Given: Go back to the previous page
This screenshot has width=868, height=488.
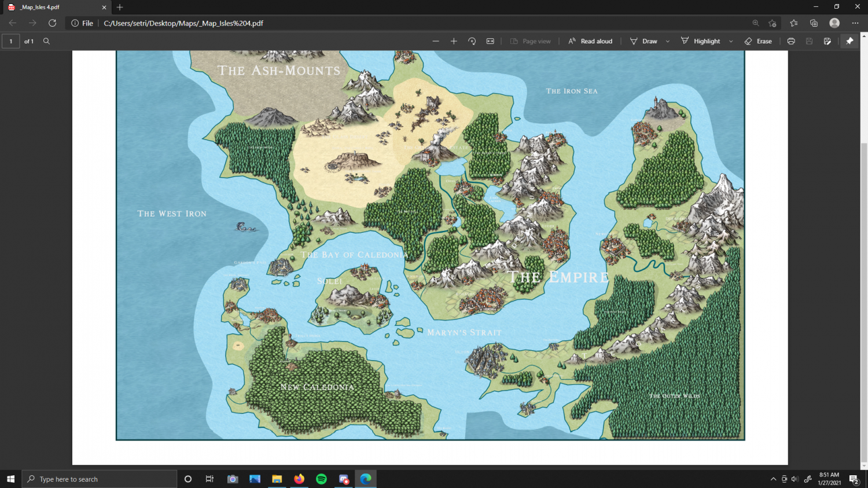Looking at the screenshot, I should pos(13,23).
